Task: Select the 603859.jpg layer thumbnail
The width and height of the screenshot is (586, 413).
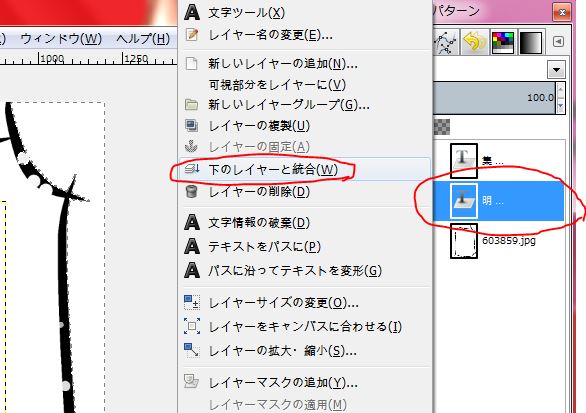Action: click(464, 241)
